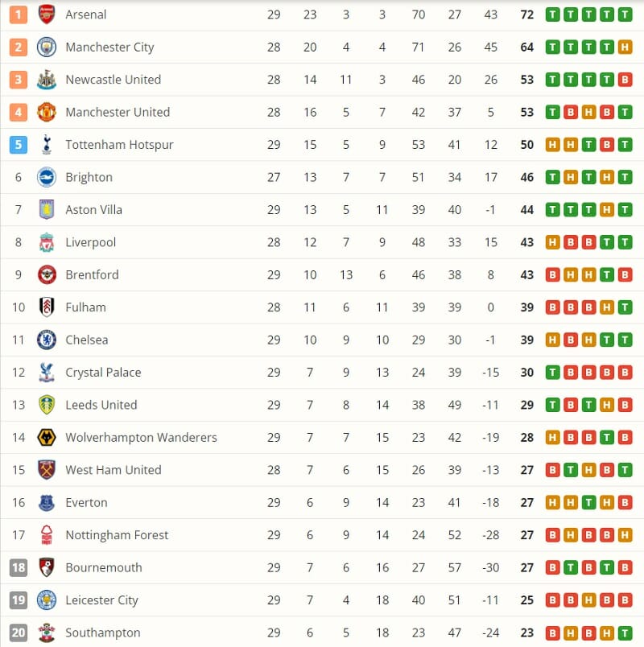Image resolution: width=644 pixels, height=647 pixels.
Task: Select the Chelsea crest icon
Action: [x=47, y=340]
